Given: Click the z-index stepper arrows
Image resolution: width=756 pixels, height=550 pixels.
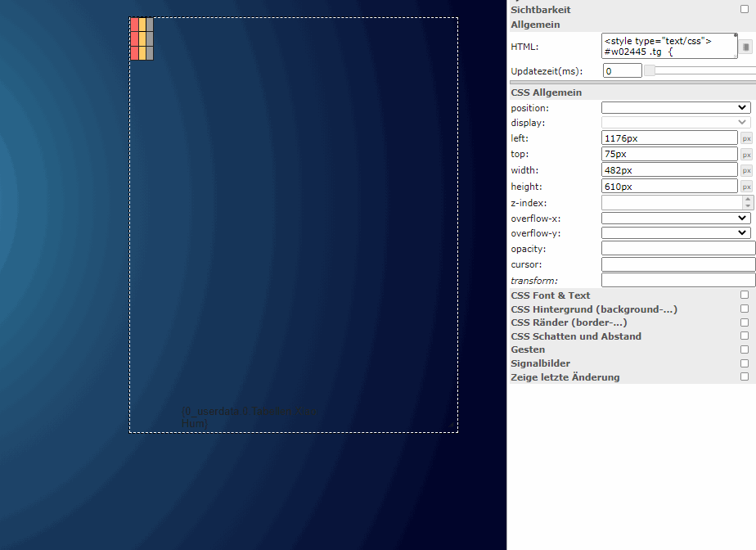Looking at the screenshot, I should pos(746,202).
